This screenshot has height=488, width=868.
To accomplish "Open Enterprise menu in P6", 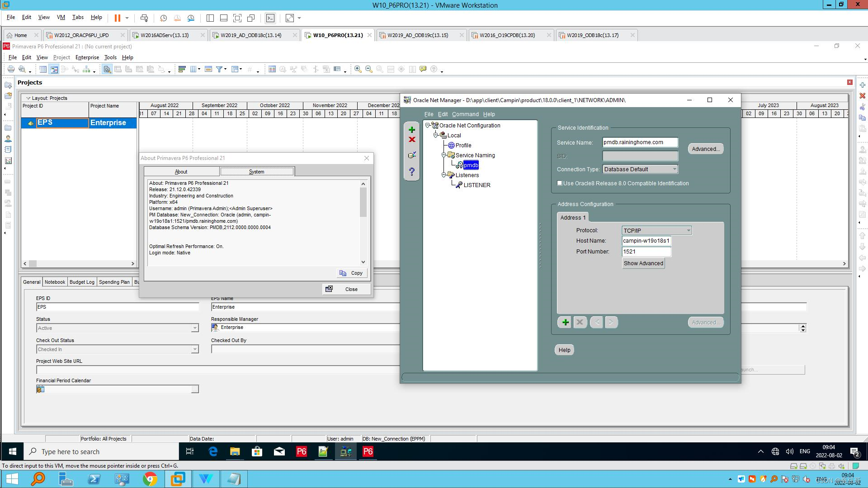I will coord(87,57).
